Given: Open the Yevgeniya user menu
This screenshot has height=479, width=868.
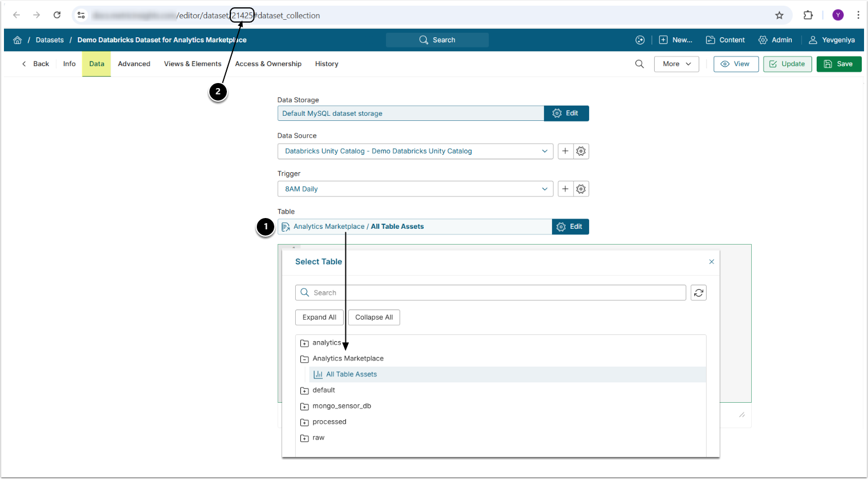Looking at the screenshot, I should pyautogui.click(x=832, y=40).
